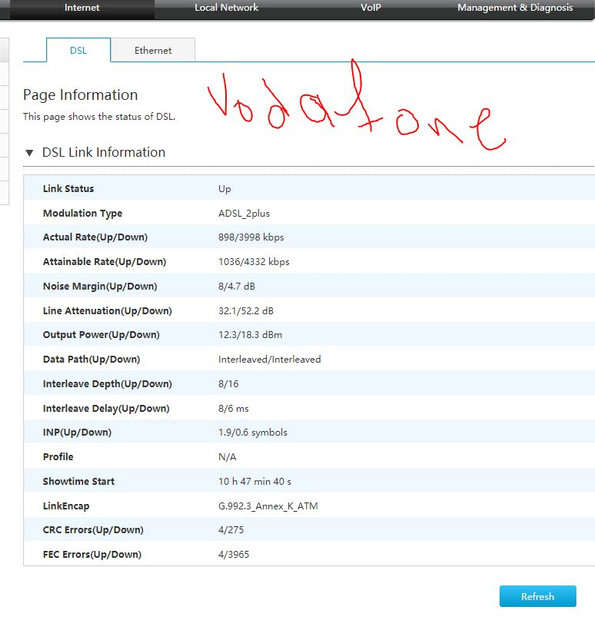The image size is (595, 640).
Task: Click the Interleave Depth value '8/16'
Action: (x=229, y=384)
